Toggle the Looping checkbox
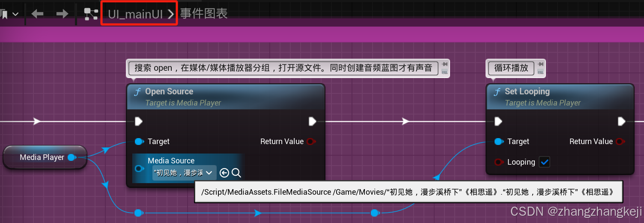644x223 pixels. (x=544, y=162)
